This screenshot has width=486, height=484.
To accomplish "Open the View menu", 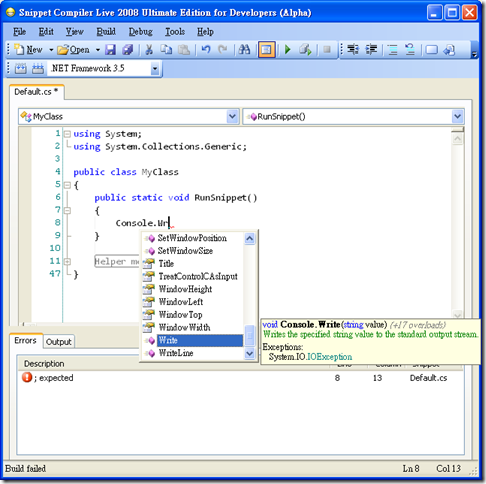I will (75, 32).
